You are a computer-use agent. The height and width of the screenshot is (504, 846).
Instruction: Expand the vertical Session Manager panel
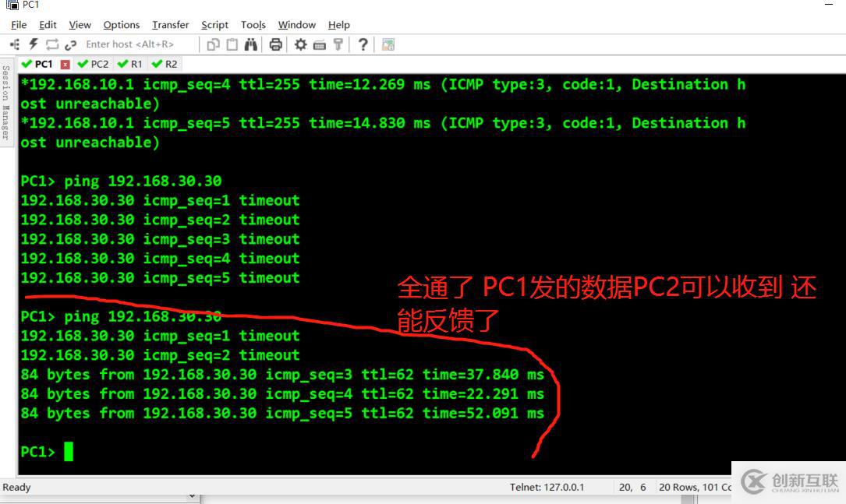pos(6,103)
